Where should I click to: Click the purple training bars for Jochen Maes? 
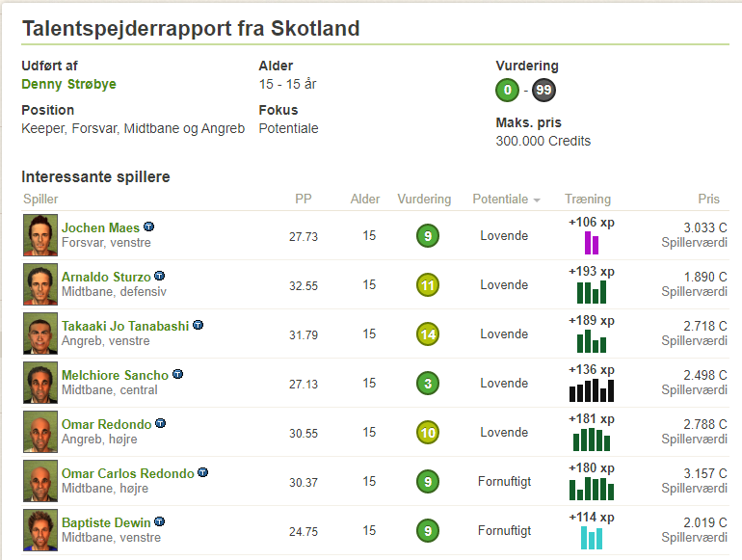click(x=592, y=243)
